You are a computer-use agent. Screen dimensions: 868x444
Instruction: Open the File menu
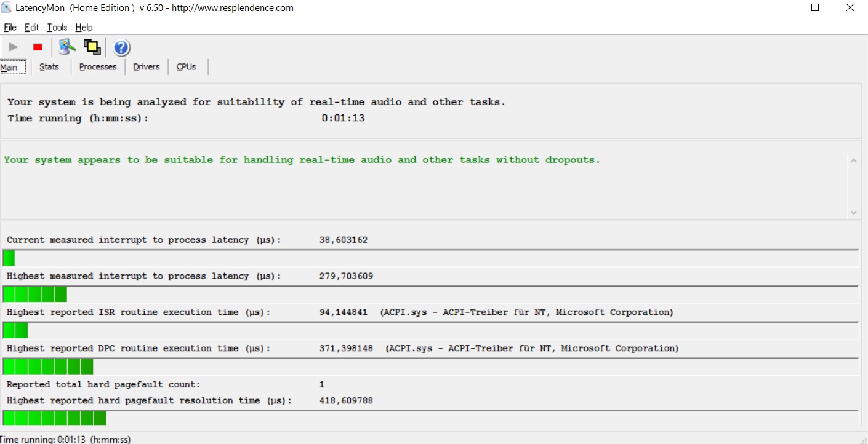tap(10, 27)
